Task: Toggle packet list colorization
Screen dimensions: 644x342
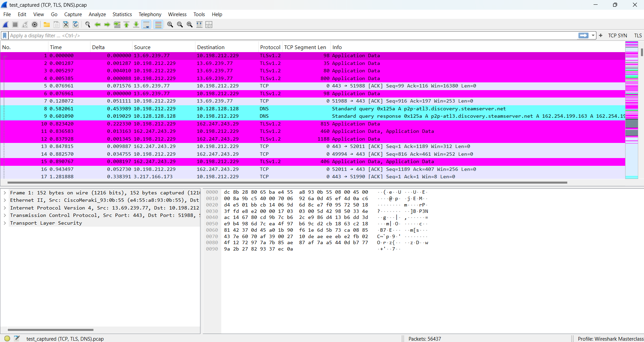Action: pyautogui.click(x=158, y=25)
